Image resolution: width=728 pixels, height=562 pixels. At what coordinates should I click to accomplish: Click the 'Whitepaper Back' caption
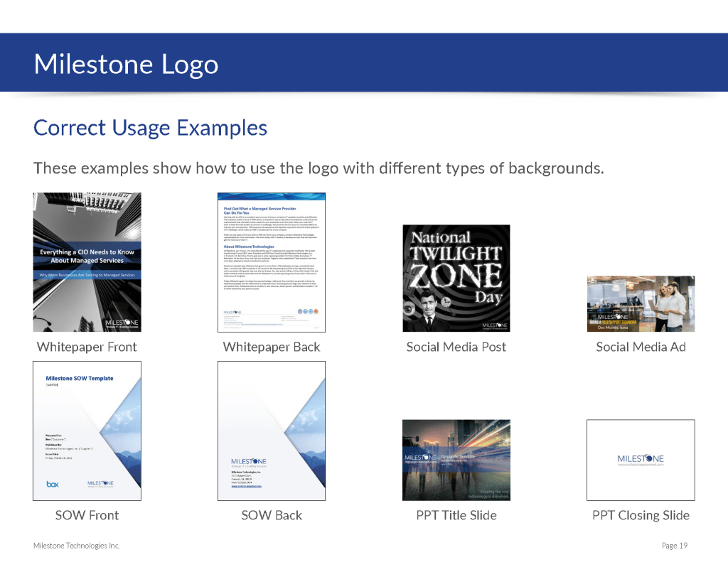pyautogui.click(x=271, y=347)
